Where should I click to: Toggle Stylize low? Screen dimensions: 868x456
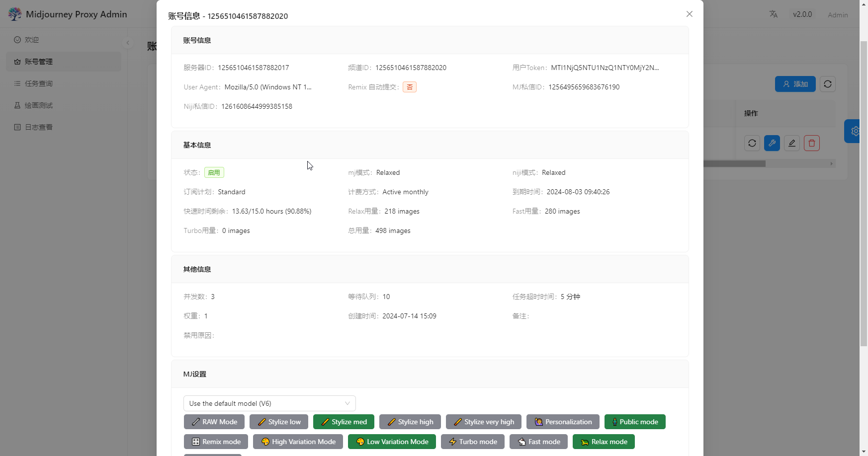(x=279, y=422)
